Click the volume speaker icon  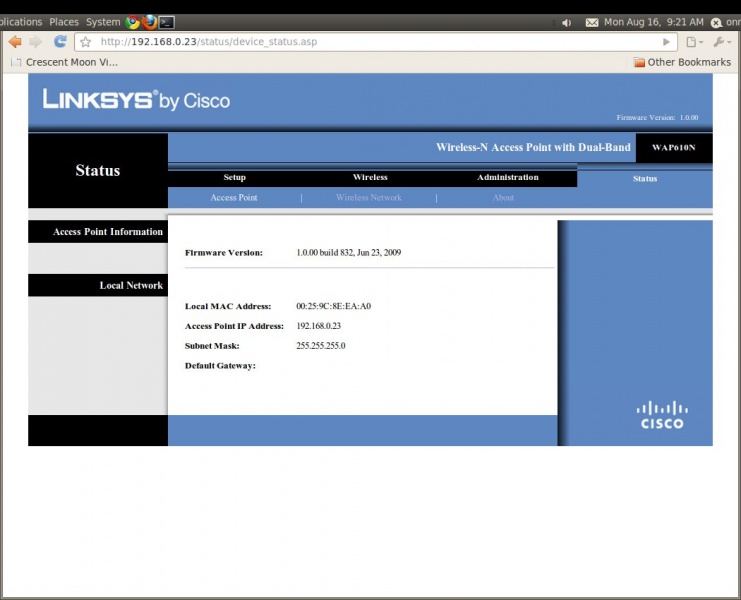point(567,23)
